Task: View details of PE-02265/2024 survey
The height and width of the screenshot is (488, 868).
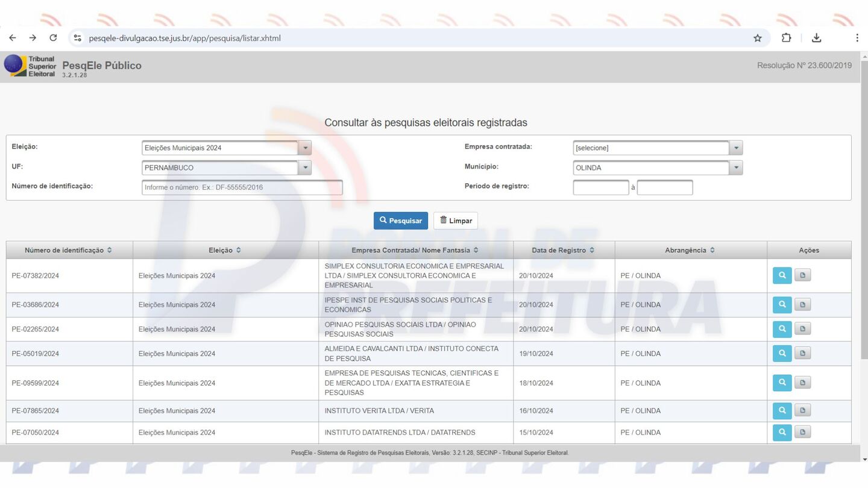Action: coord(782,329)
